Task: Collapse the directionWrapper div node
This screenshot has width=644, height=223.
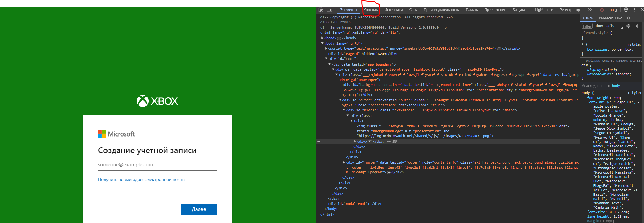Action: point(333,69)
